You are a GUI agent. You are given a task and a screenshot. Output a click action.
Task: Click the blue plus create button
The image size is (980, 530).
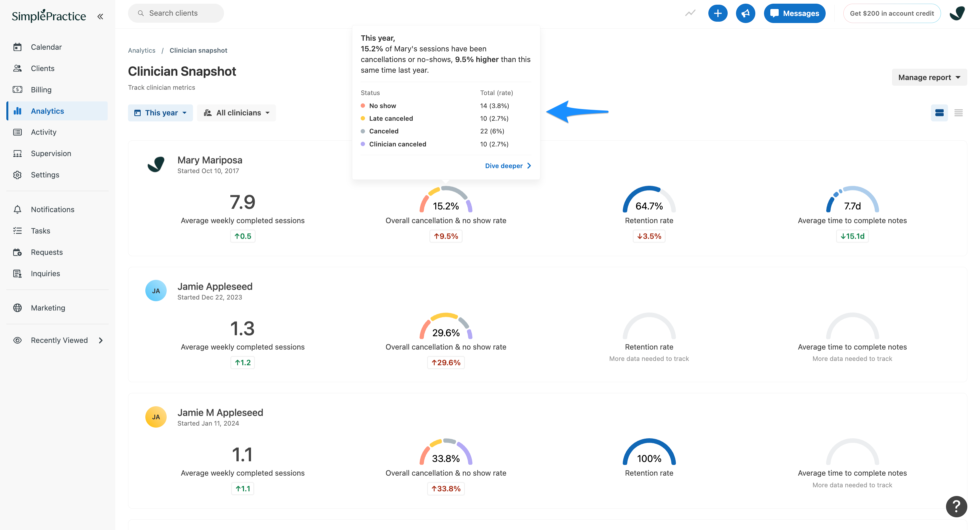coord(717,13)
